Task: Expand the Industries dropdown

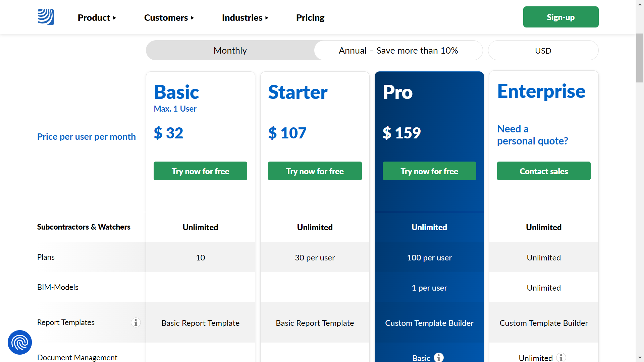Action: click(x=246, y=18)
